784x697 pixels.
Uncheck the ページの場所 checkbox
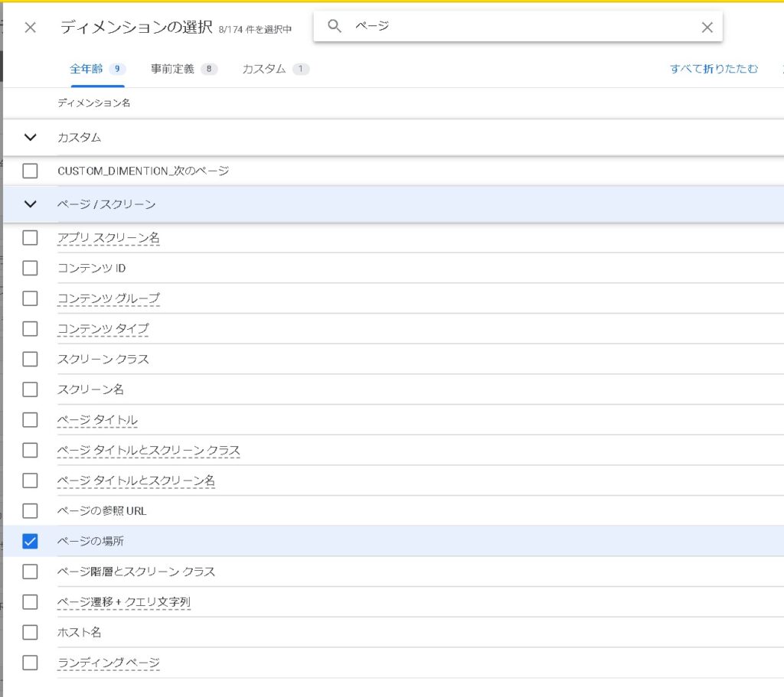(30, 541)
